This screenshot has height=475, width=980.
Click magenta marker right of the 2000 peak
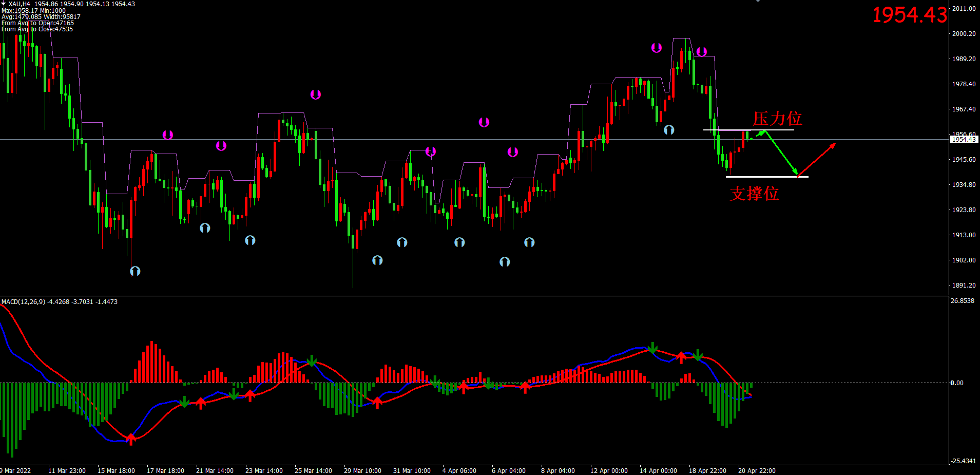(x=702, y=52)
